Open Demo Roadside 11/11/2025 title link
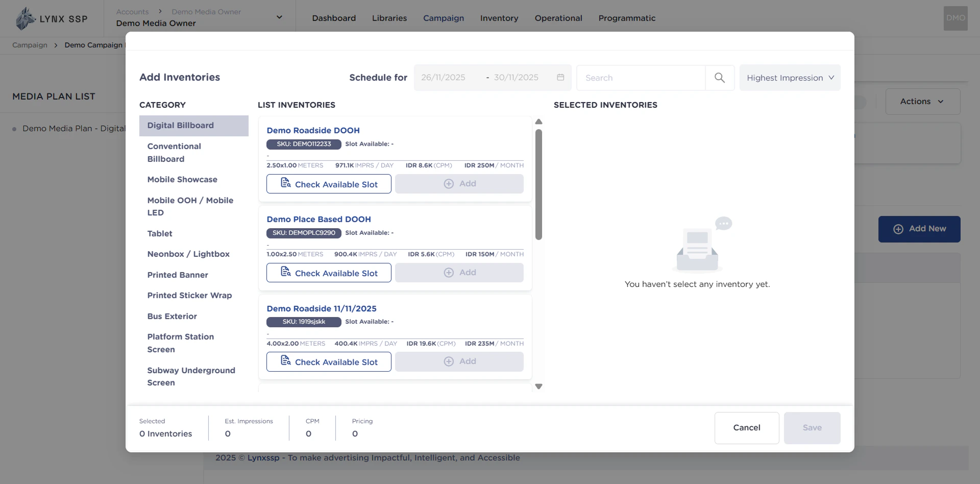The image size is (980, 484). tap(322, 309)
